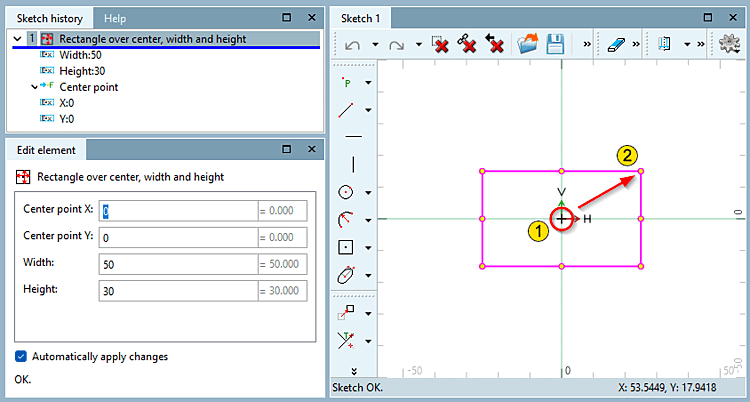
Task: Expand toolbar overflow chevron after the save icon
Action: 587,44
